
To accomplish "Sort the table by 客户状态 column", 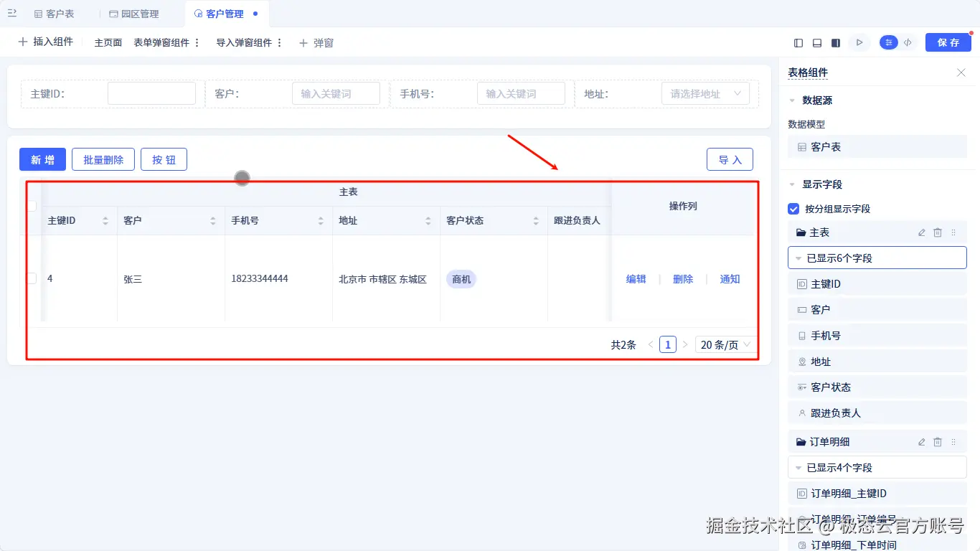I will point(536,221).
